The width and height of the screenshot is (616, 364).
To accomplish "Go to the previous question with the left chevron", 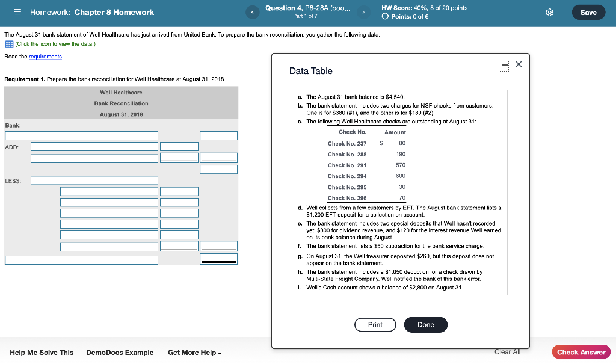I will 252,11.
